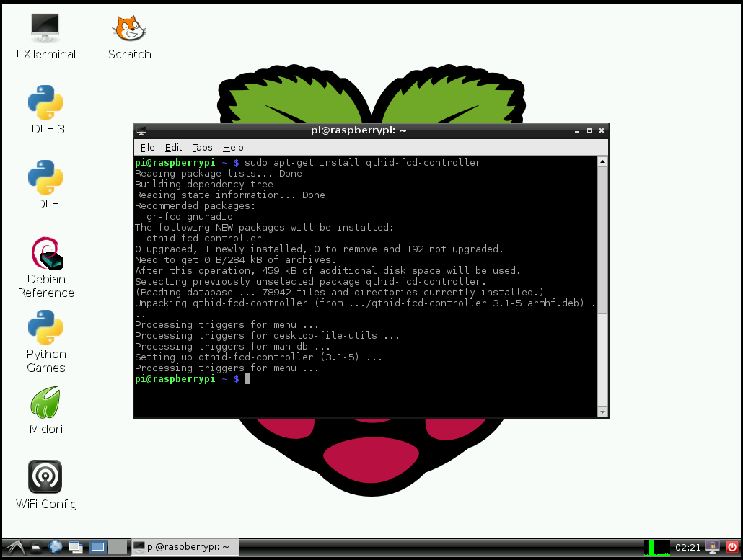Click 'Processing triggers for desktop-file-utils' line
The width and height of the screenshot is (743, 560).
tap(267, 336)
